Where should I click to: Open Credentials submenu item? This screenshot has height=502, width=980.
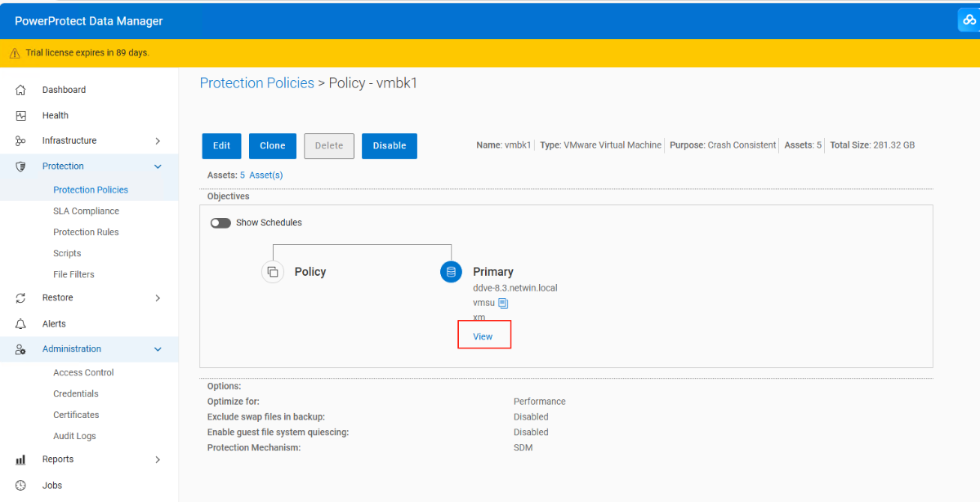pyautogui.click(x=76, y=394)
